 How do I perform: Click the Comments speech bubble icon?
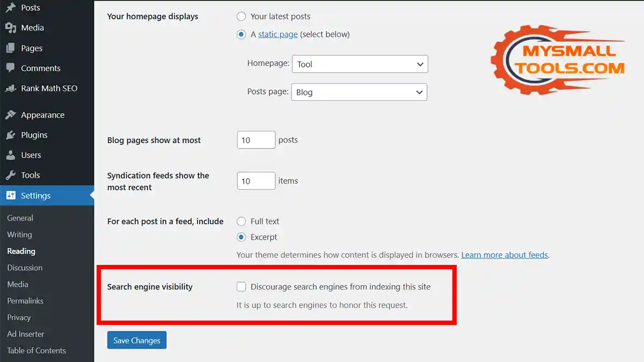10,68
